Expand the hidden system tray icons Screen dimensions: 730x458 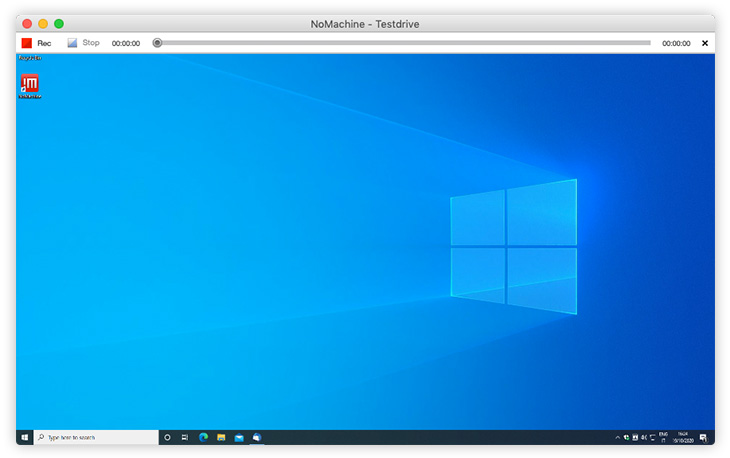pos(617,437)
